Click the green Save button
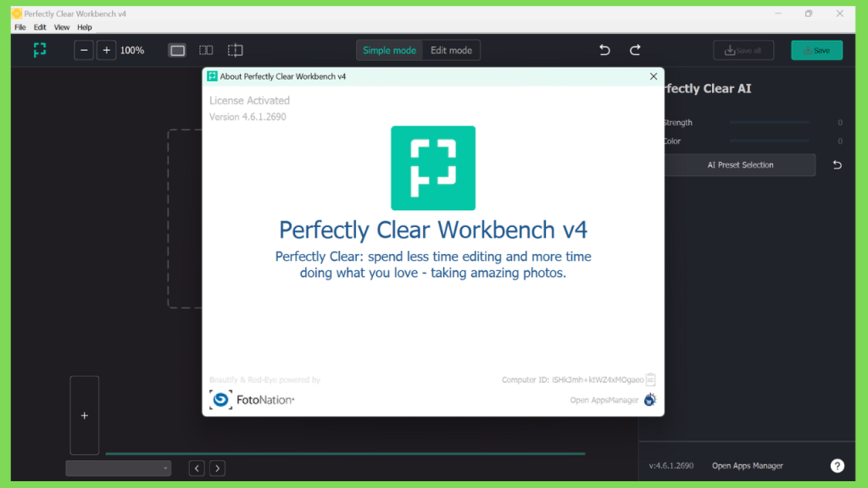The image size is (868, 488). click(816, 50)
